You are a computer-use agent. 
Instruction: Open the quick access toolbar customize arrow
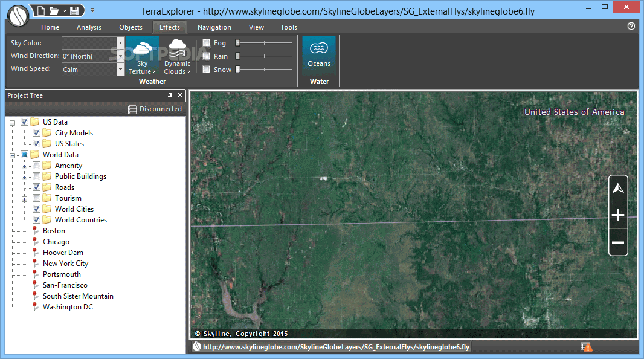tap(92, 10)
